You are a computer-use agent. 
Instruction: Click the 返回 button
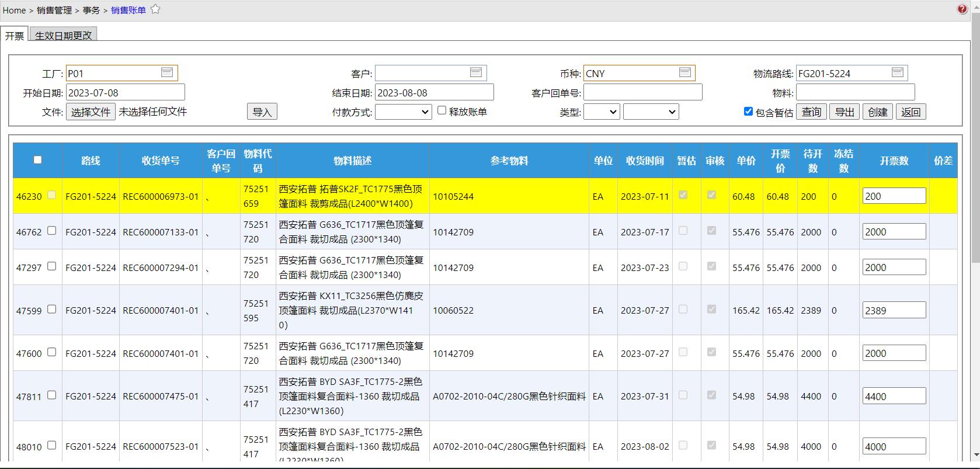click(911, 112)
